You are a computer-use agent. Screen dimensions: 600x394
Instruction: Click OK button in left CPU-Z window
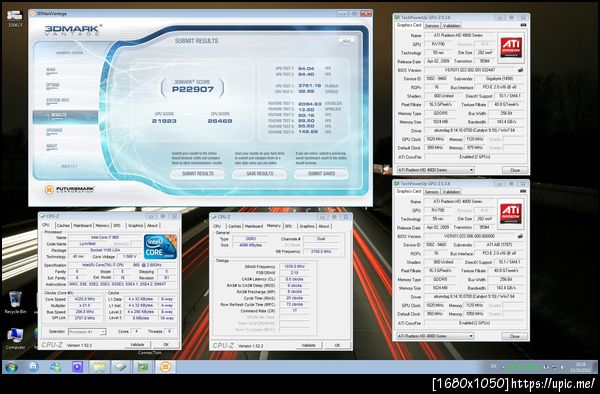[166, 345]
